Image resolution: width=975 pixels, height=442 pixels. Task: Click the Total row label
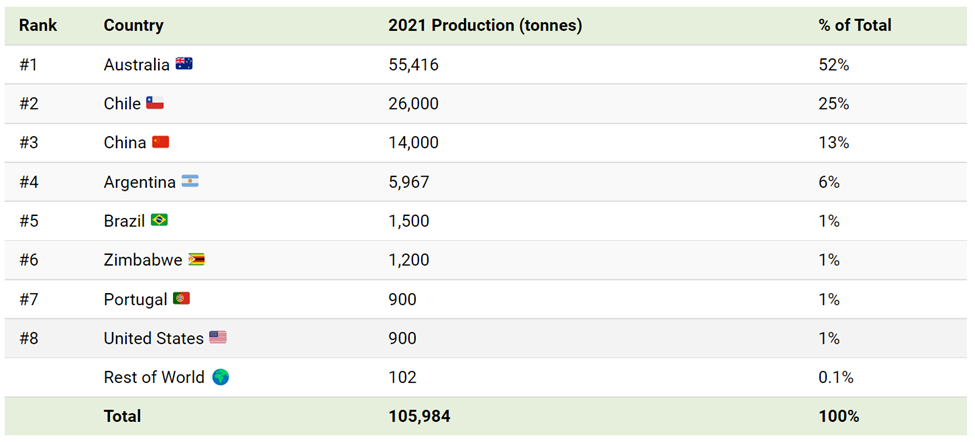(x=122, y=416)
